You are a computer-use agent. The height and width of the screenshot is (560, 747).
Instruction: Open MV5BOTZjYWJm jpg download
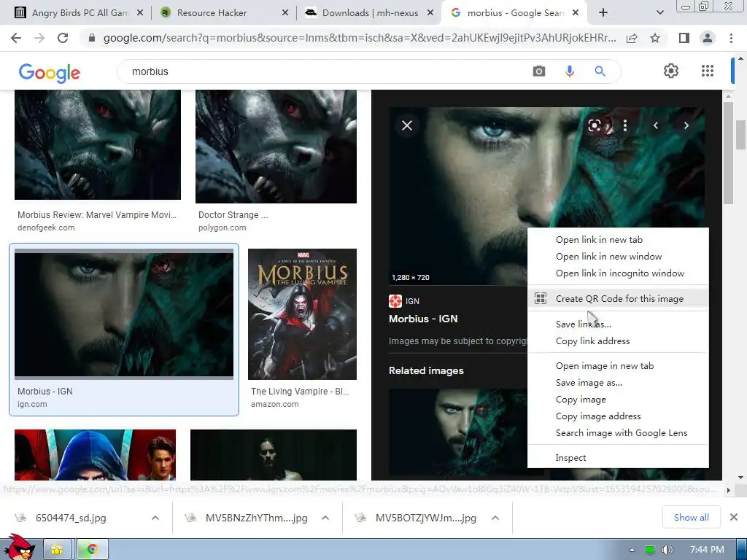tap(426, 518)
